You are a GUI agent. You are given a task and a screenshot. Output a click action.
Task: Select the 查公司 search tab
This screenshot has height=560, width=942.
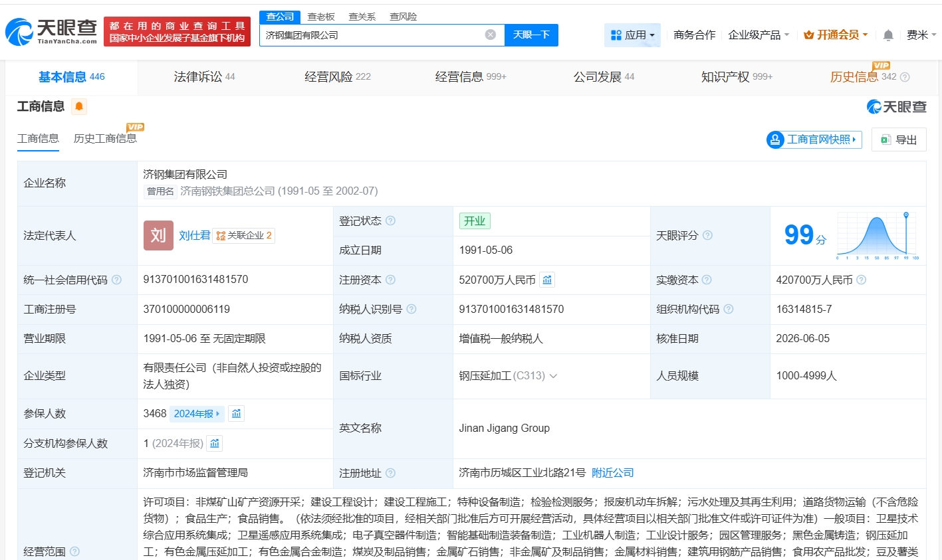pyautogui.click(x=280, y=17)
